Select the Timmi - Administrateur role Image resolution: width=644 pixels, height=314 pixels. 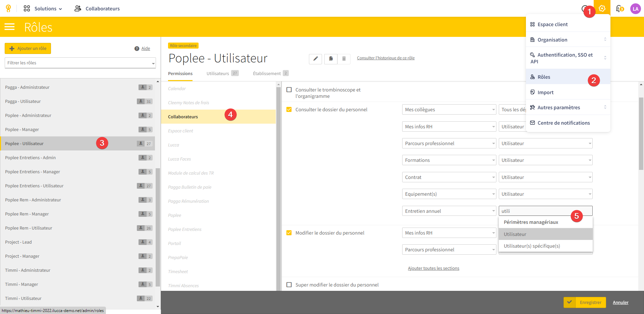77,270
